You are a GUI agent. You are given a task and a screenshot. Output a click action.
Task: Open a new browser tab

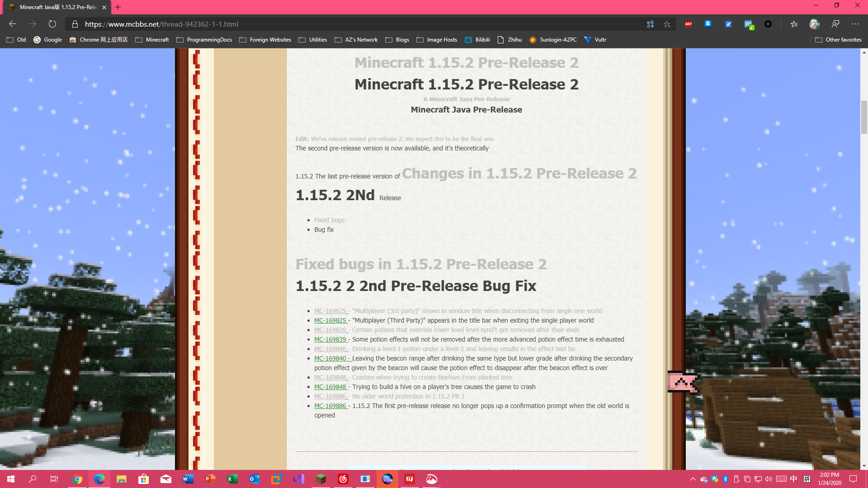click(x=118, y=7)
